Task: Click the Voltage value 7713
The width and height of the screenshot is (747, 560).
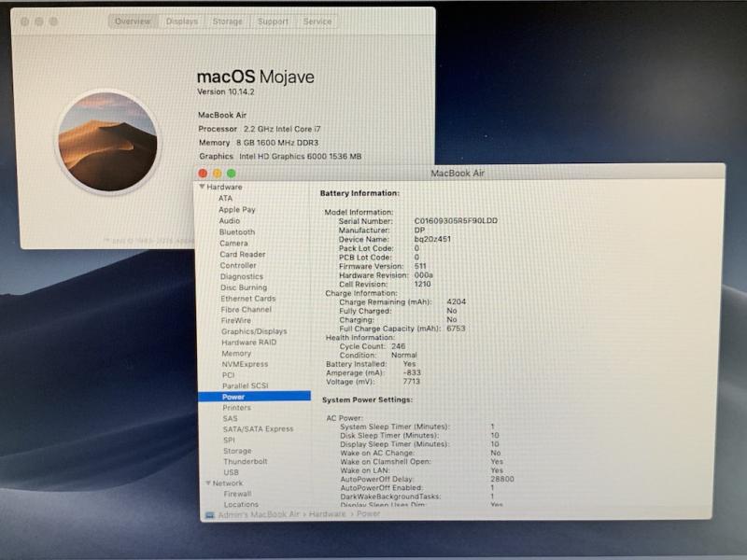Action: click(411, 382)
